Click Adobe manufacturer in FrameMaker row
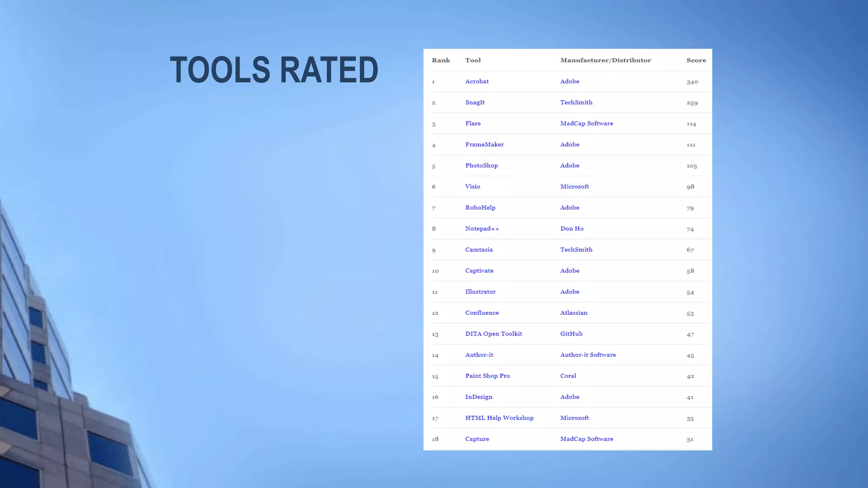868x488 pixels. click(570, 144)
